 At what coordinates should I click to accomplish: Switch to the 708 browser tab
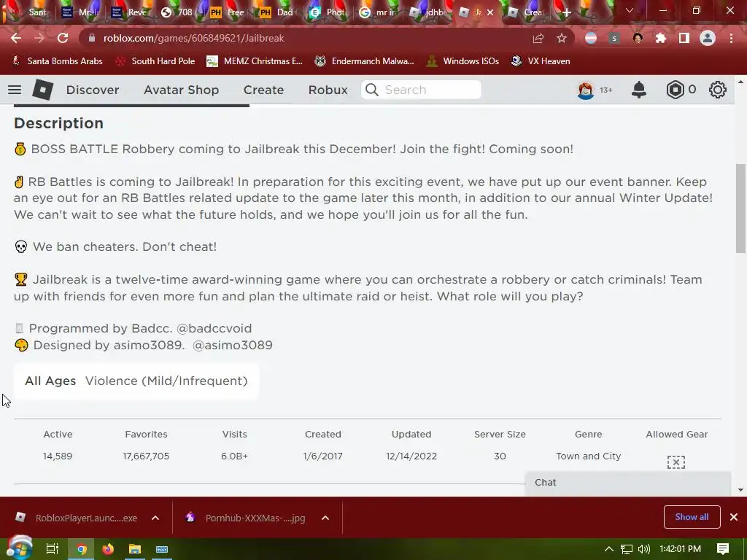pos(178,12)
